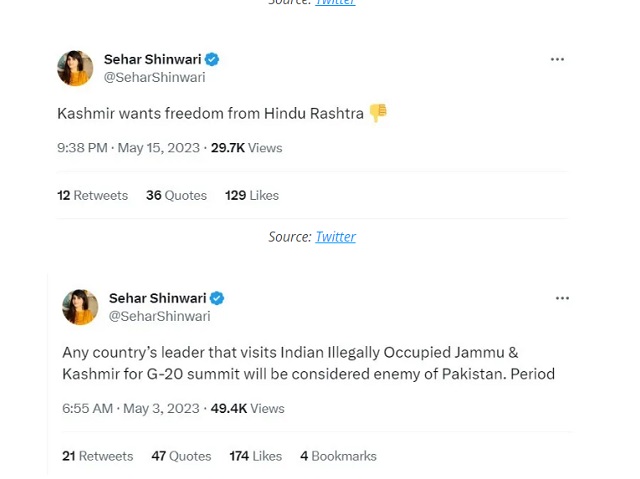Click the @SeharShinwari handle on the Kashmir freedom tweet

pyautogui.click(x=154, y=77)
